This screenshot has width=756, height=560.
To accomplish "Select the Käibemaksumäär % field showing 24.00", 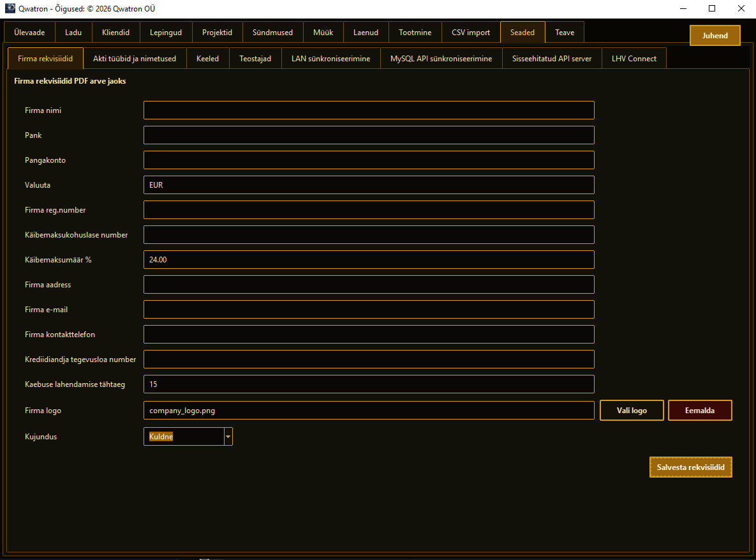I will click(369, 260).
